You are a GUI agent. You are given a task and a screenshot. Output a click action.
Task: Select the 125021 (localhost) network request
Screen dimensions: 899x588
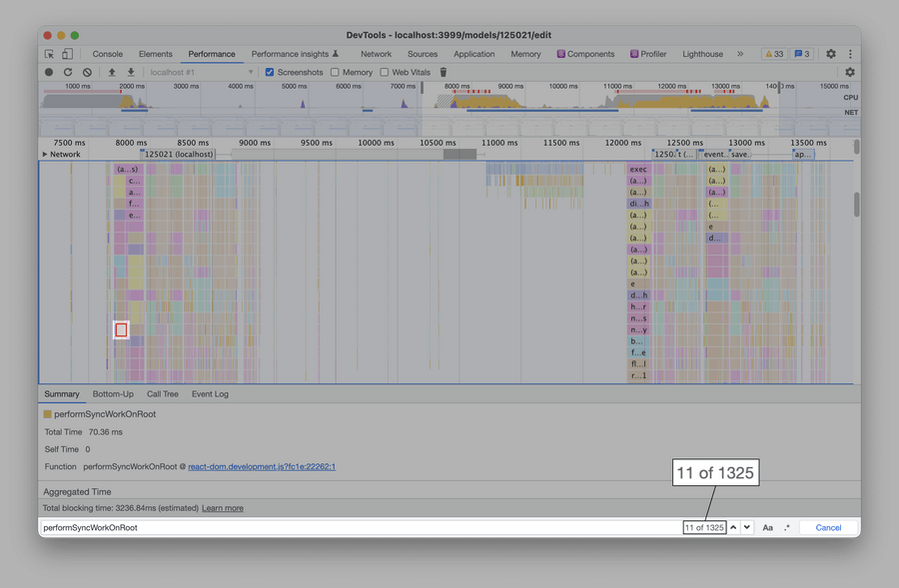tap(179, 154)
